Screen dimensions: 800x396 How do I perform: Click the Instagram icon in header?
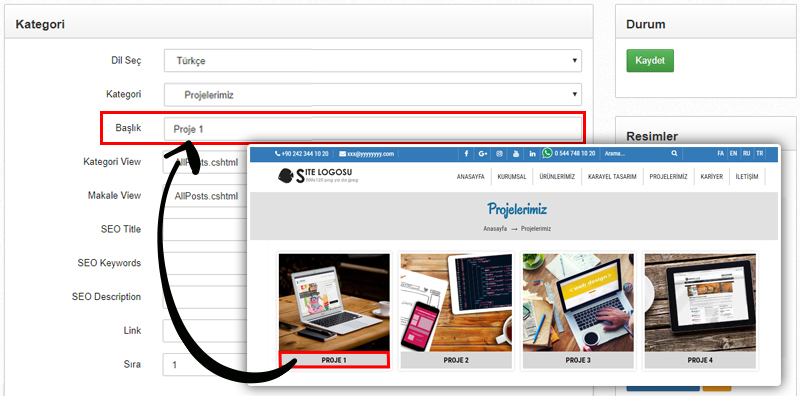click(499, 154)
